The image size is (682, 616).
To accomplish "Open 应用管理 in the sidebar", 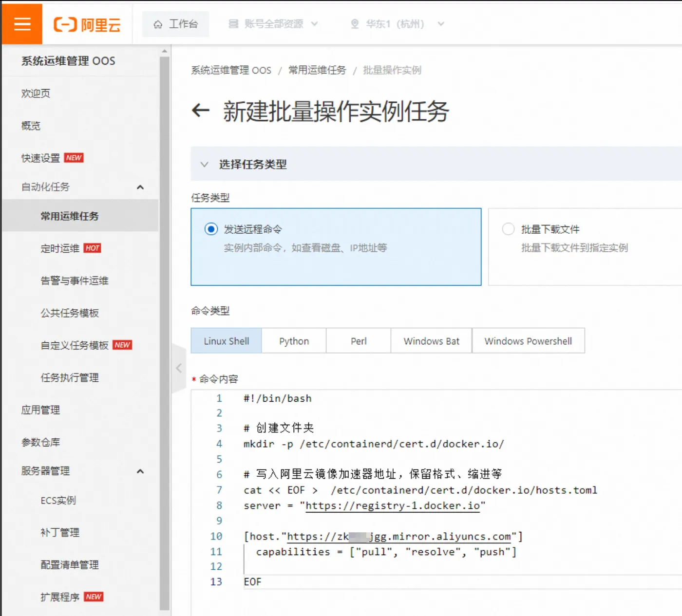I will (40, 410).
